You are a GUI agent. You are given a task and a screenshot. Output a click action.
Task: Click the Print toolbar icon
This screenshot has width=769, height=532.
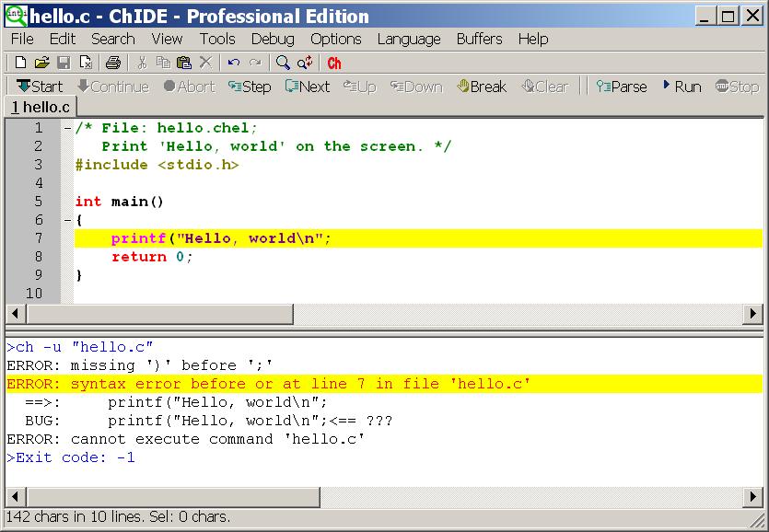(112, 63)
